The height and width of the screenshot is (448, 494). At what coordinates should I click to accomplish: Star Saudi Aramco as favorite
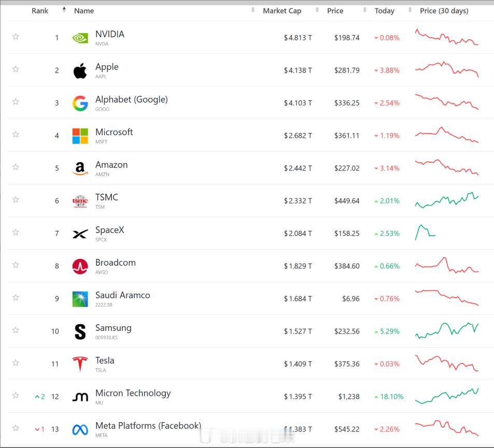(x=16, y=297)
